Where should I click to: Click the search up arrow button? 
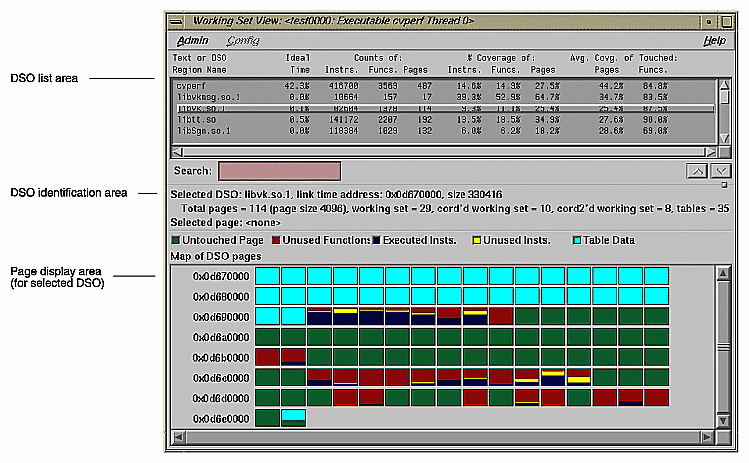click(698, 171)
